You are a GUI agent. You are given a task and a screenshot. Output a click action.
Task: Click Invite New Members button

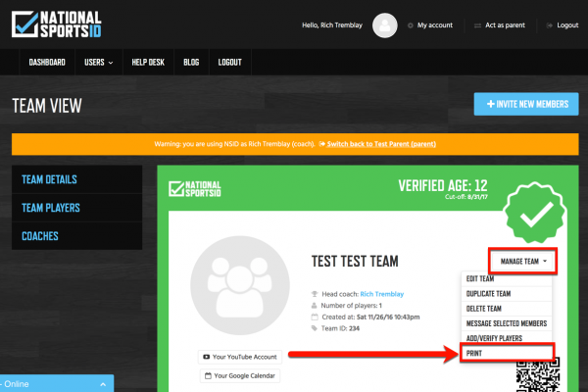tap(526, 104)
